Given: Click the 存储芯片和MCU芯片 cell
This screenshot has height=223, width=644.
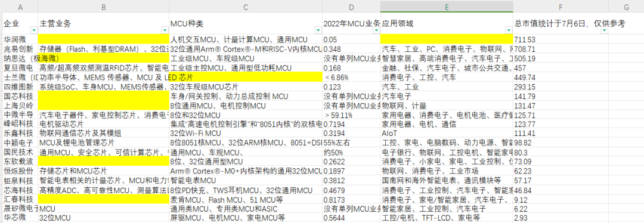Looking at the screenshot, I should click(104, 171).
